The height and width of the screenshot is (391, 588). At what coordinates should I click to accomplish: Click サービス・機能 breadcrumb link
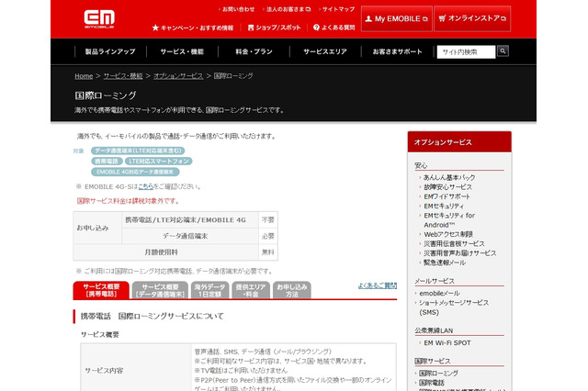(123, 76)
